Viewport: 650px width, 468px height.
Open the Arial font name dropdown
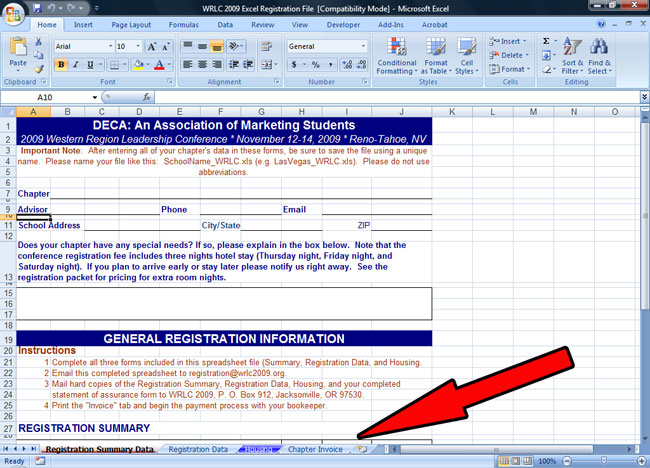[x=110, y=46]
